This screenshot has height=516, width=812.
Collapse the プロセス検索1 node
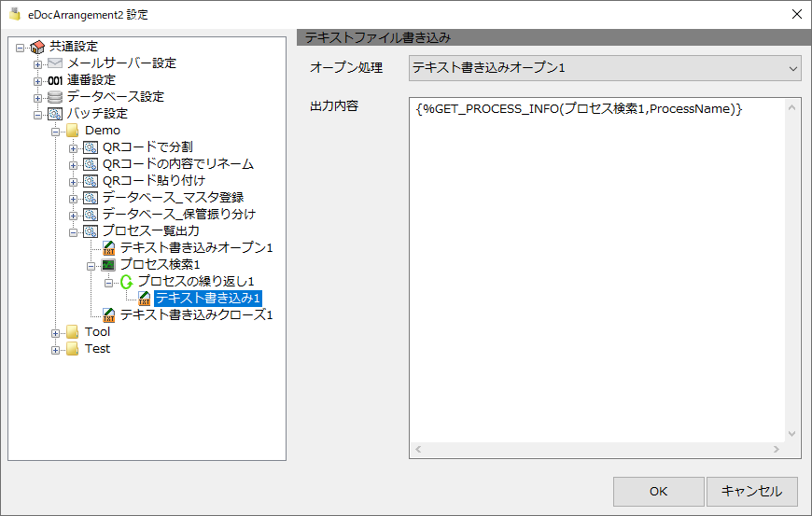(91, 266)
